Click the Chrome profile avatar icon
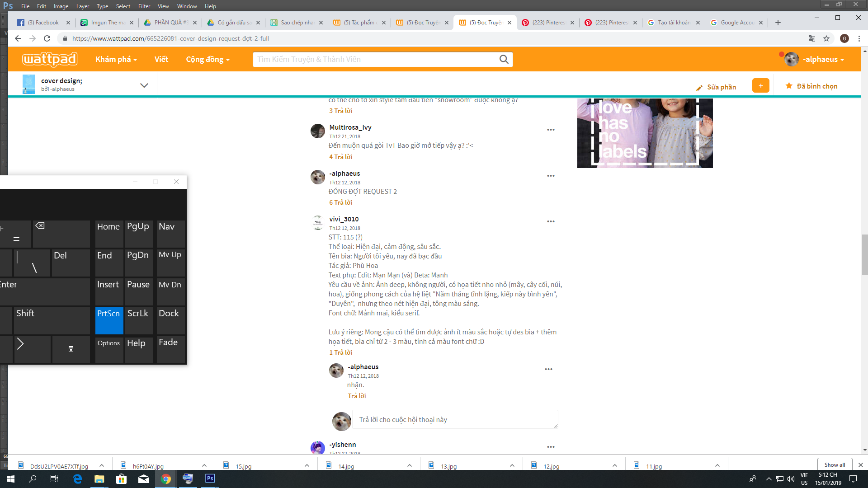Viewport: 868px width, 488px height. pyautogui.click(x=844, y=38)
